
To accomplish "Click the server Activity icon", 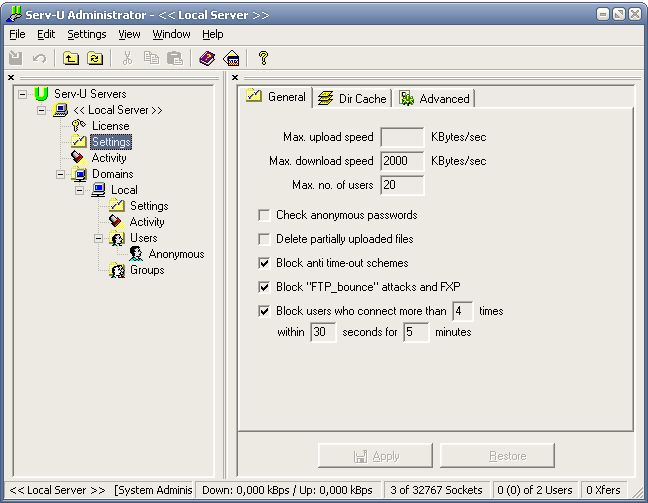I will [78, 157].
